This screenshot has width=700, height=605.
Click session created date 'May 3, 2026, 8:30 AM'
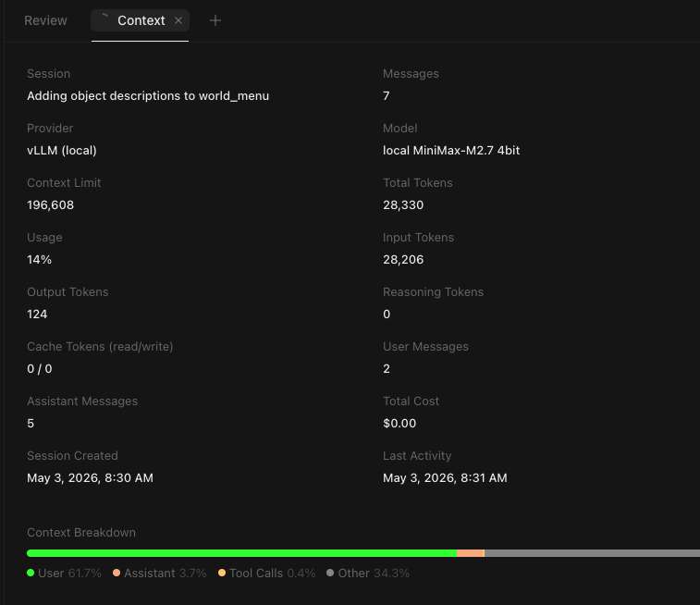tap(90, 477)
